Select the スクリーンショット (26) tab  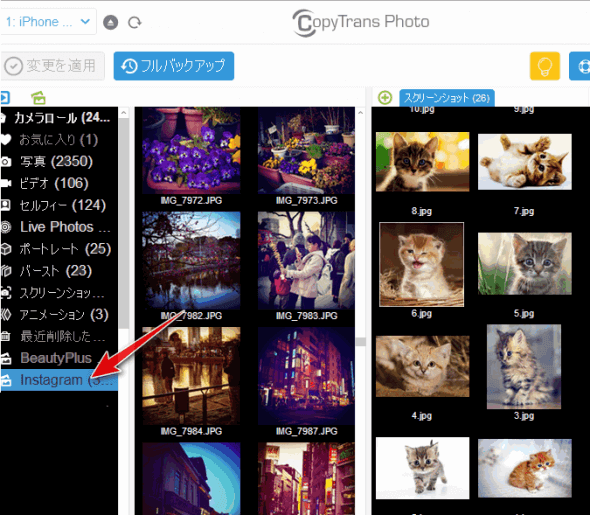pos(447,98)
